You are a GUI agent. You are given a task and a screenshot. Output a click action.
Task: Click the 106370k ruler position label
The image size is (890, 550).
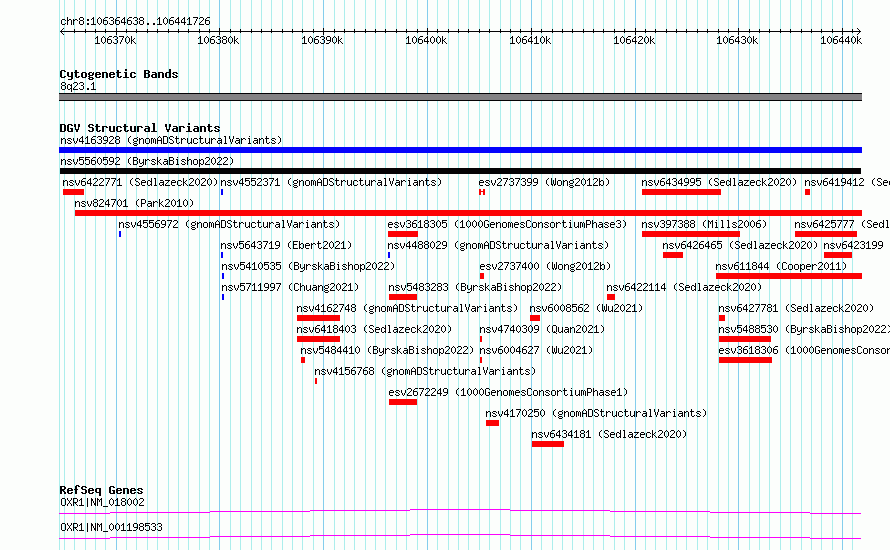click(x=115, y=40)
